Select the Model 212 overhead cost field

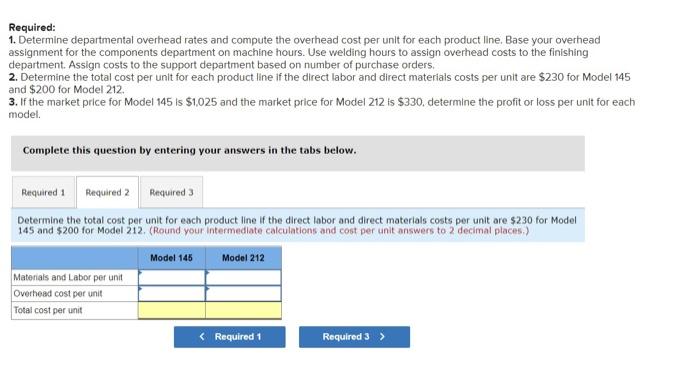(x=244, y=294)
